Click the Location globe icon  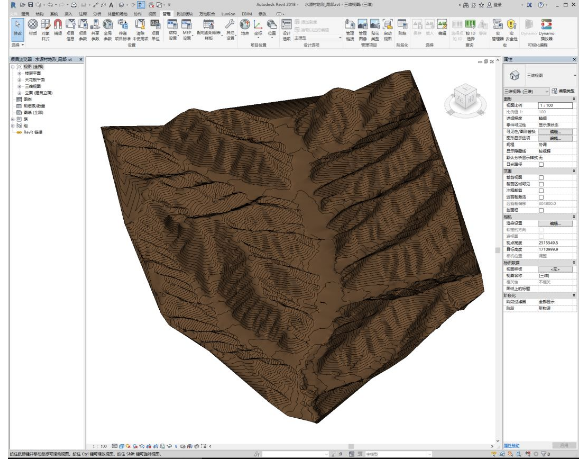click(245, 28)
